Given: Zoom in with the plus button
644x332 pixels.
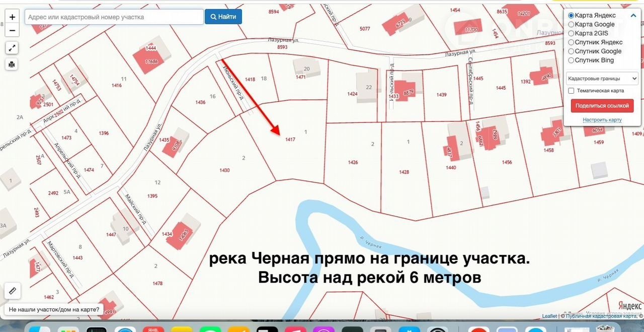Looking at the screenshot, I should 12,18.
